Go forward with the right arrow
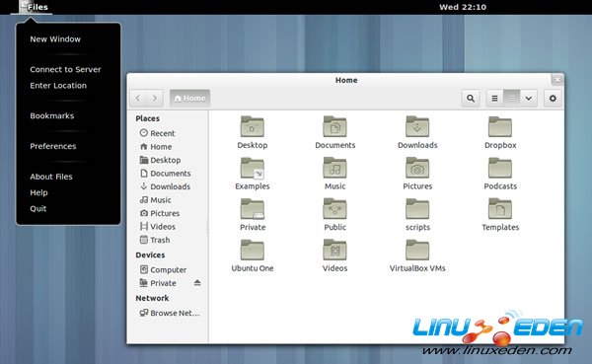The image size is (592, 364). click(x=155, y=99)
